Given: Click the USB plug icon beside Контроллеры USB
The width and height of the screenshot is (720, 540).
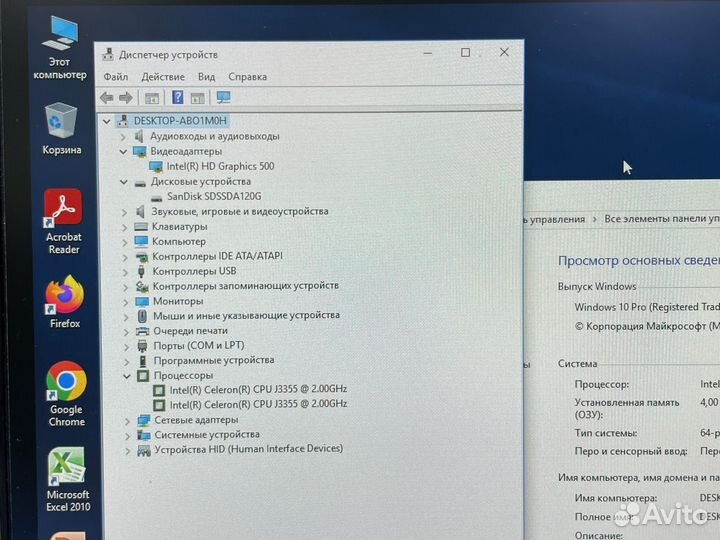Looking at the screenshot, I should pyautogui.click(x=141, y=271).
